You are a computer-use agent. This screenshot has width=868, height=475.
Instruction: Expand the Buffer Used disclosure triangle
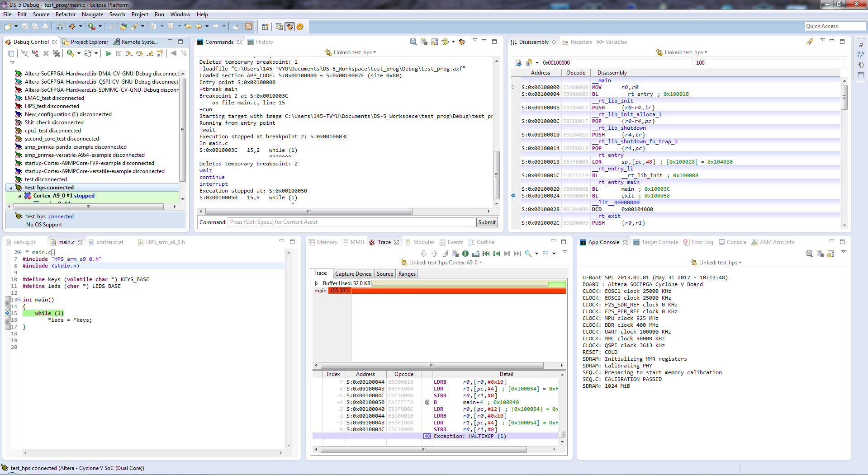[x=316, y=283]
